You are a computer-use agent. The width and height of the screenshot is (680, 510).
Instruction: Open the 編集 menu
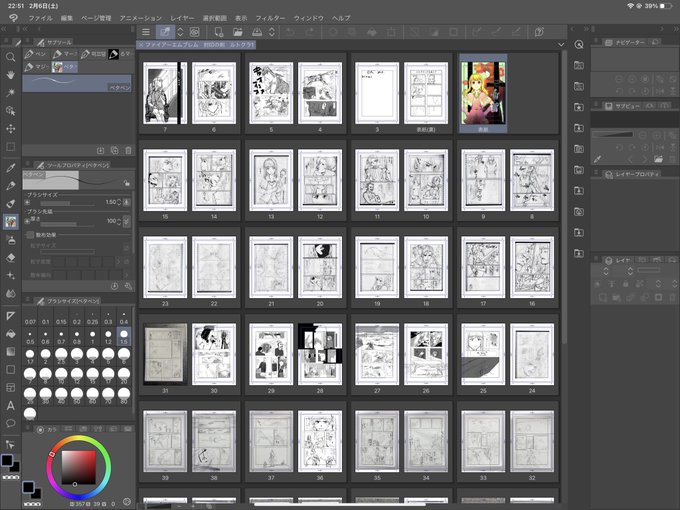click(x=67, y=18)
